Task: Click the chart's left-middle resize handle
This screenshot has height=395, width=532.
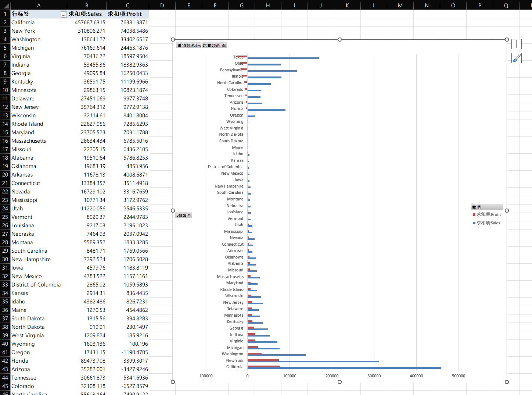Action: [173, 210]
